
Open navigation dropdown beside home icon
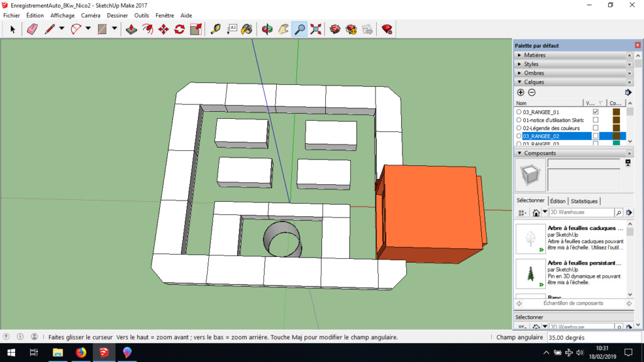click(x=545, y=212)
